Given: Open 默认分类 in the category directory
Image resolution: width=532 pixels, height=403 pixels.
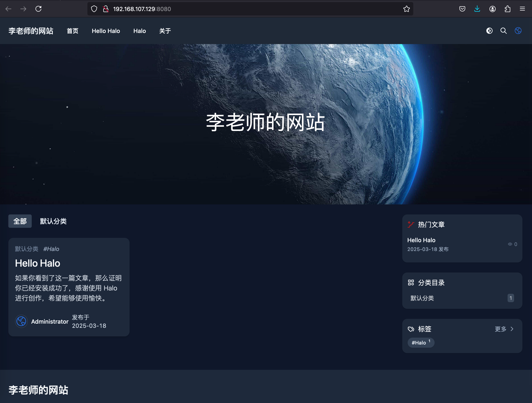Looking at the screenshot, I should [x=422, y=298].
